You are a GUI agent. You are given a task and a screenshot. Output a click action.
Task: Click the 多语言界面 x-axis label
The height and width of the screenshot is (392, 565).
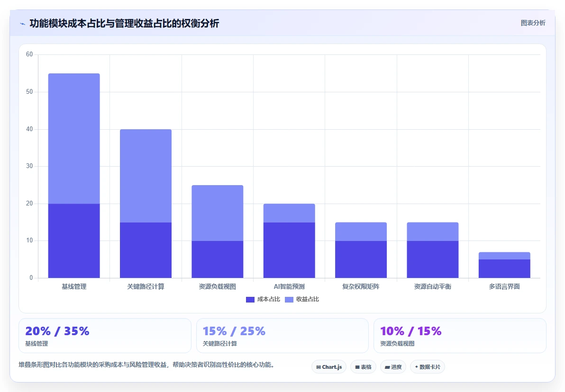click(504, 286)
